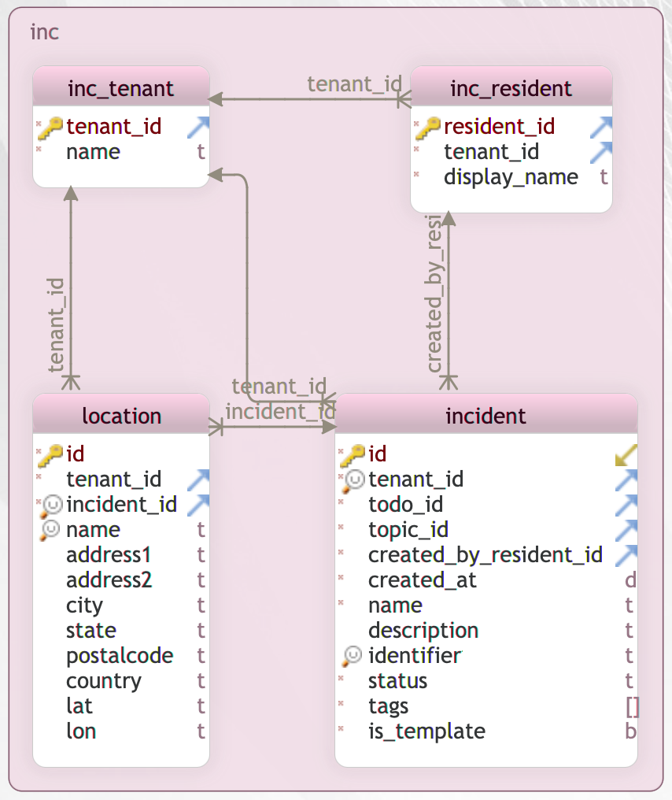Click the created_by_resi relation label
The height and width of the screenshot is (800, 672).
click(434, 294)
